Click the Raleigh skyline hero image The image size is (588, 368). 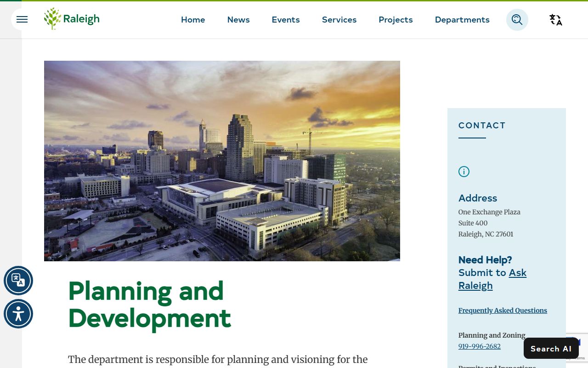click(222, 161)
